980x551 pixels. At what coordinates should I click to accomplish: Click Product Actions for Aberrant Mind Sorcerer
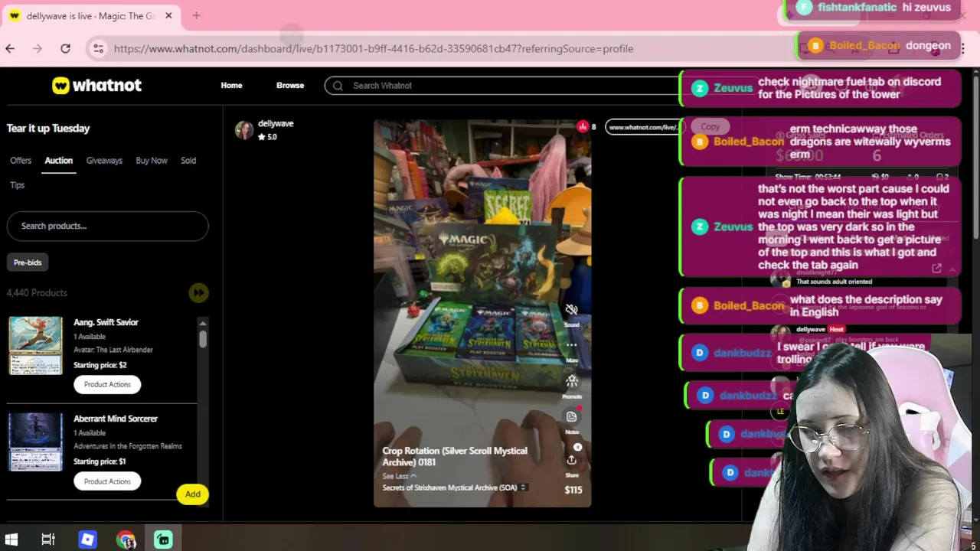107,481
